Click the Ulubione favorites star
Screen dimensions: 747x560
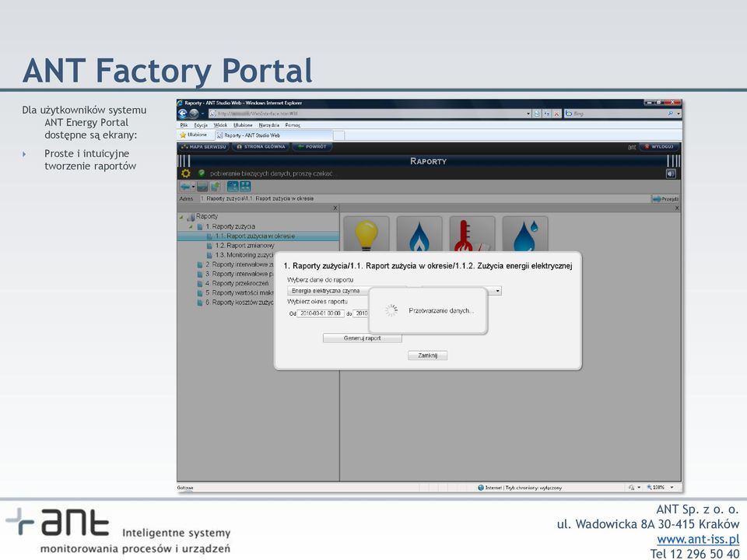pos(182,135)
